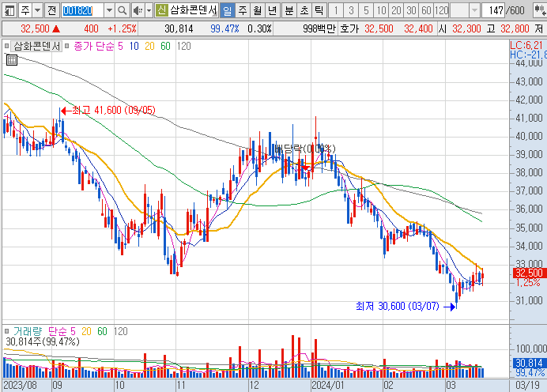Switch to 틱 tick chart
The width and height of the screenshot is (547, 392).
tap(319, 10)
